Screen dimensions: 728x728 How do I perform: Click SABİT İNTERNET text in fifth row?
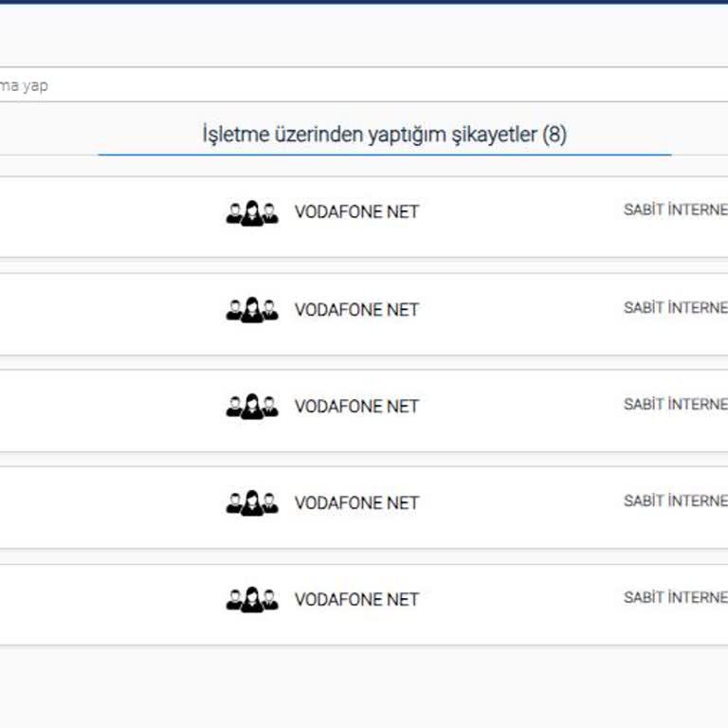coord(676,597)
